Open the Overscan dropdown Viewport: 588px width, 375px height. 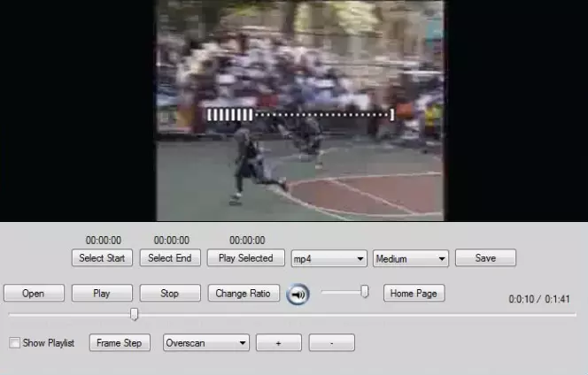(206, 343)
